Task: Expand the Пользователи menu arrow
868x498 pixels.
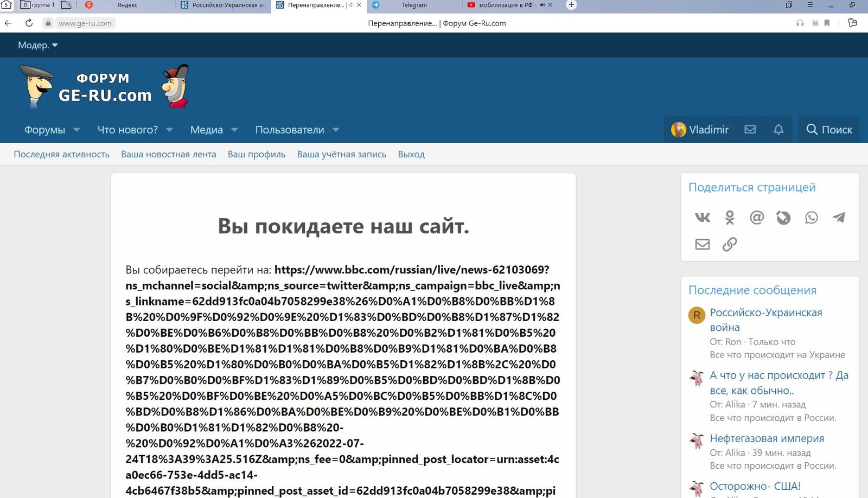Action: tap(336, 130)
